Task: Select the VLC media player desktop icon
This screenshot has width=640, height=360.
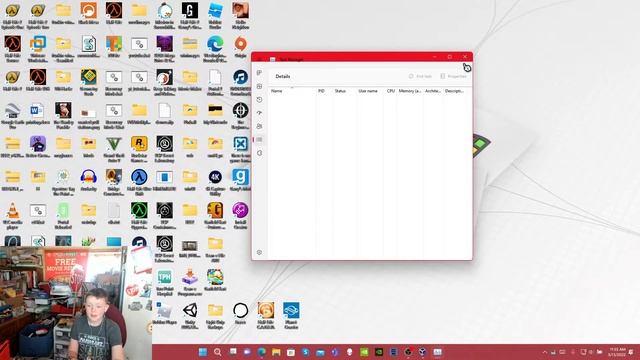Action: click(x=13, y=216)
